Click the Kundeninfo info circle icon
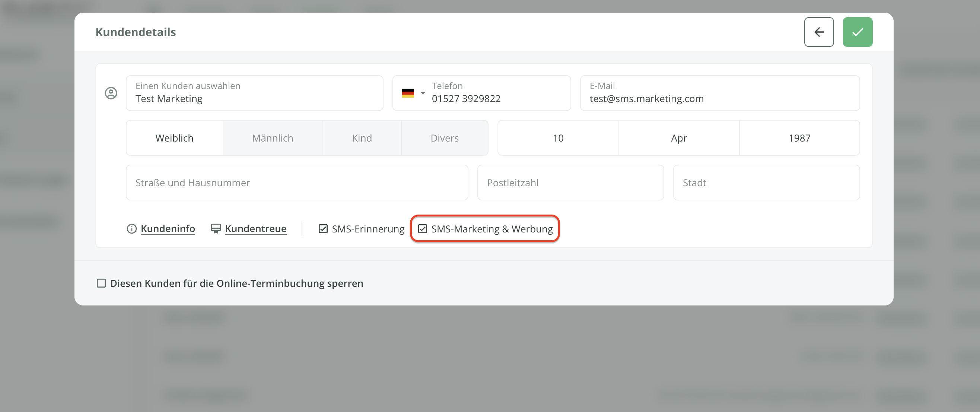 tap(132, 228)
